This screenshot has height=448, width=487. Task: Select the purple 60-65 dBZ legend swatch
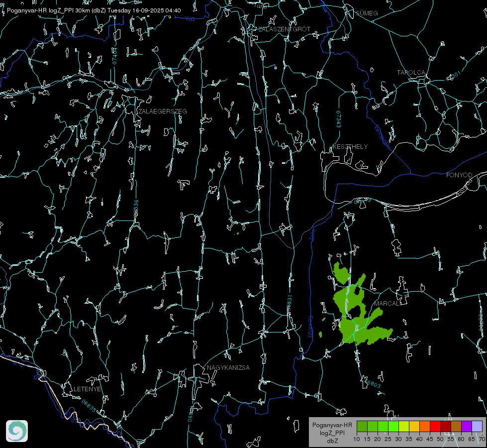coord(467,426)
